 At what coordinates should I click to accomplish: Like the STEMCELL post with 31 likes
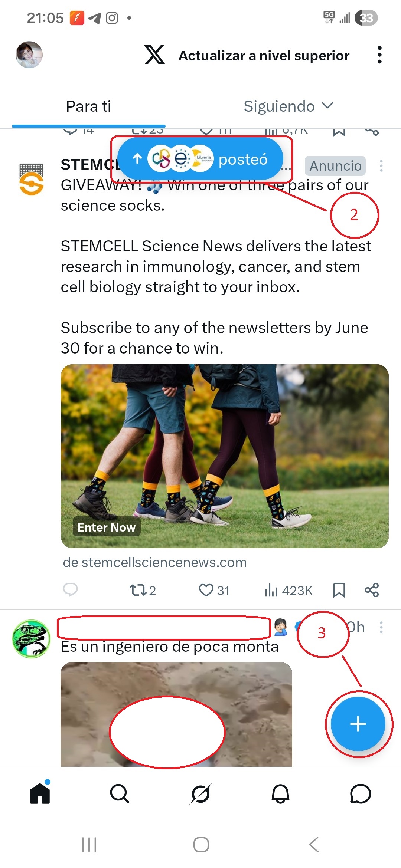214,590
